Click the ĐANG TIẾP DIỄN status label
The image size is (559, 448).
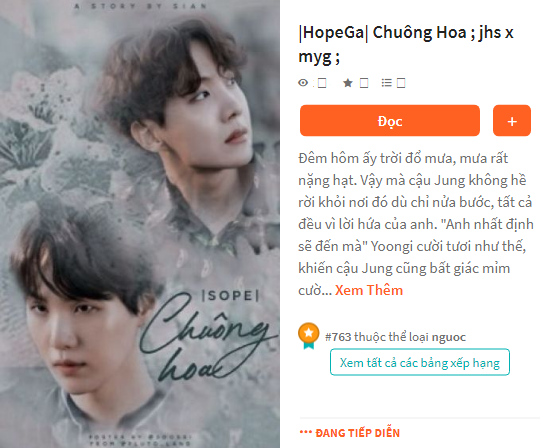(x=358, y=433)
